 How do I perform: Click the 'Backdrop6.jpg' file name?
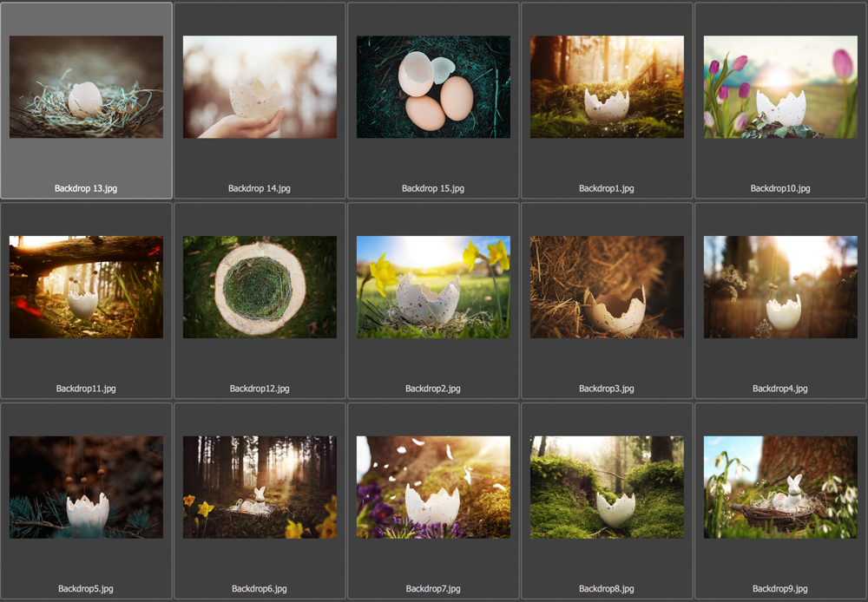pyautogui.click(x=259, y=589)
